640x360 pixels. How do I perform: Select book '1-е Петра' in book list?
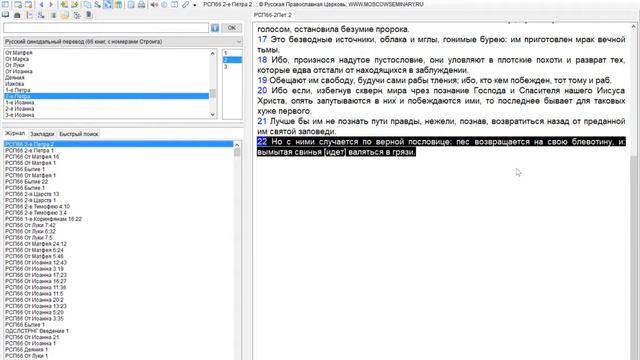coord(18,90)
